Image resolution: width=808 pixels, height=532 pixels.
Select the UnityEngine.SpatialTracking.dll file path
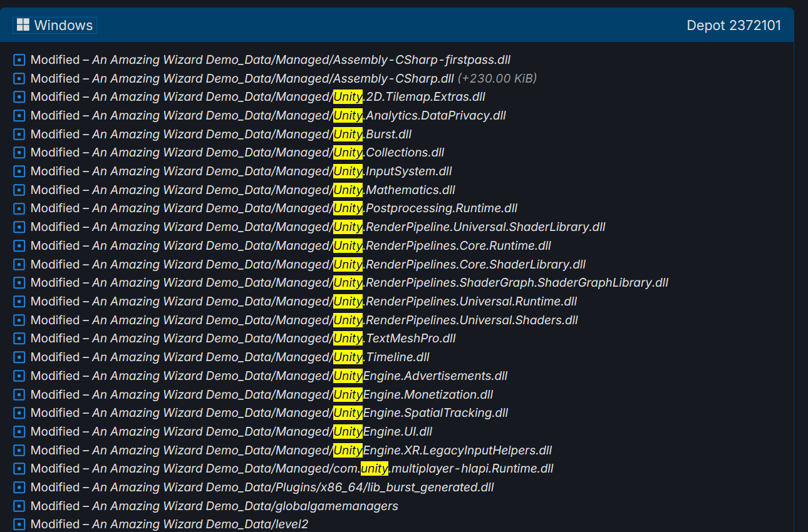tap(300, 413)
